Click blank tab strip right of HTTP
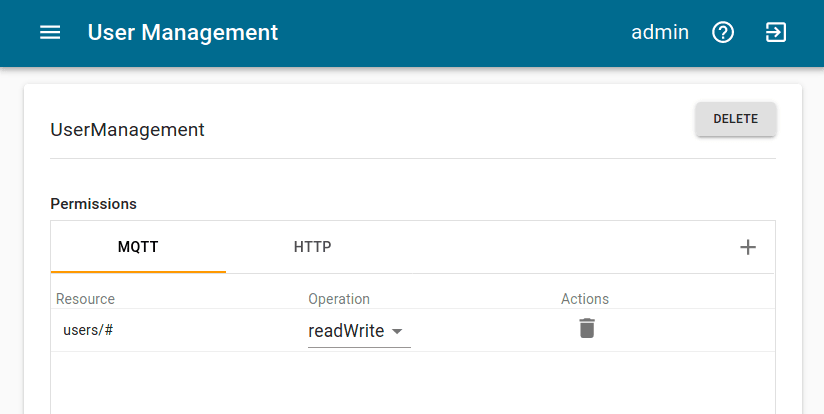 pyautogui.click(x=568, y=247)
